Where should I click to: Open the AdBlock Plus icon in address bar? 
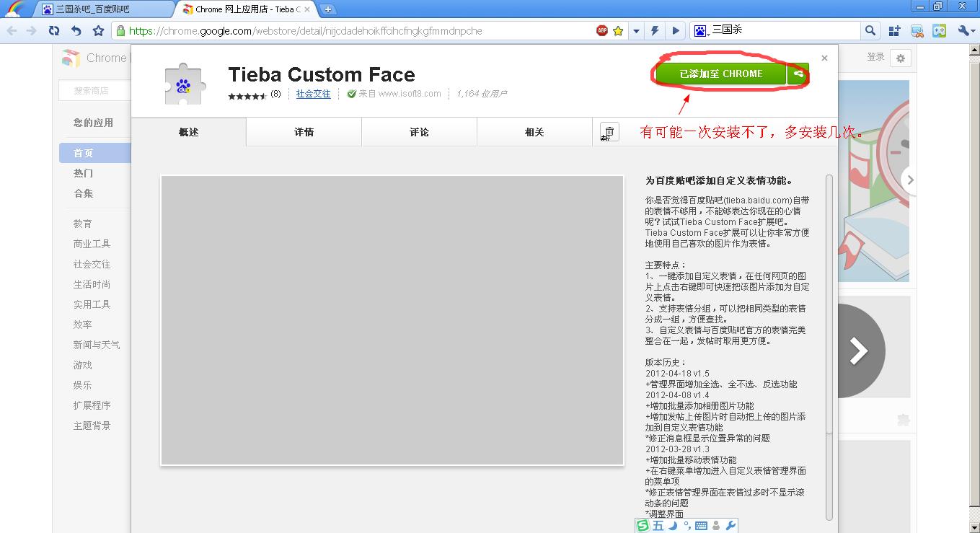pyautogui.click(x=602, y=30)
